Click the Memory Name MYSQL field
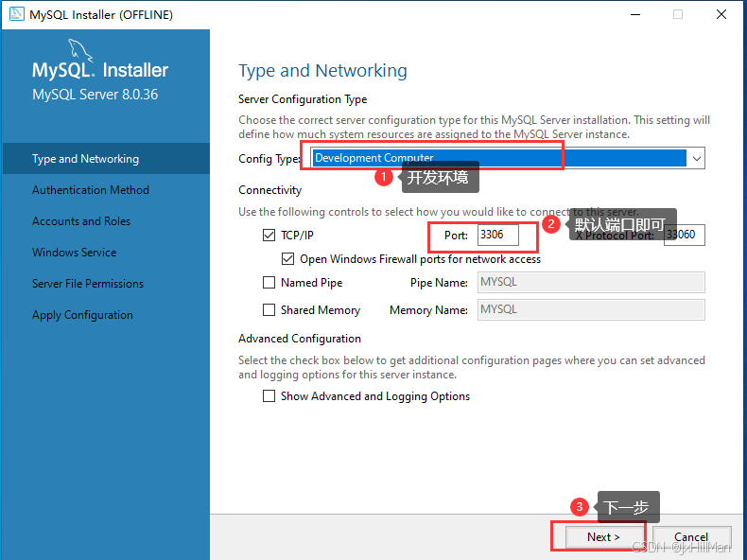747x560 pixels. pyautogui.click(x=591, y=309)
